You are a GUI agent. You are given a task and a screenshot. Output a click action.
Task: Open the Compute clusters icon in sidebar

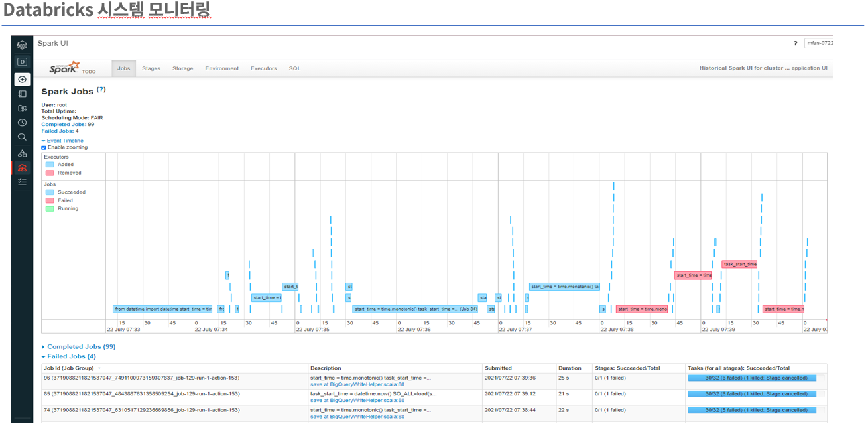click(x=22, y=167)
